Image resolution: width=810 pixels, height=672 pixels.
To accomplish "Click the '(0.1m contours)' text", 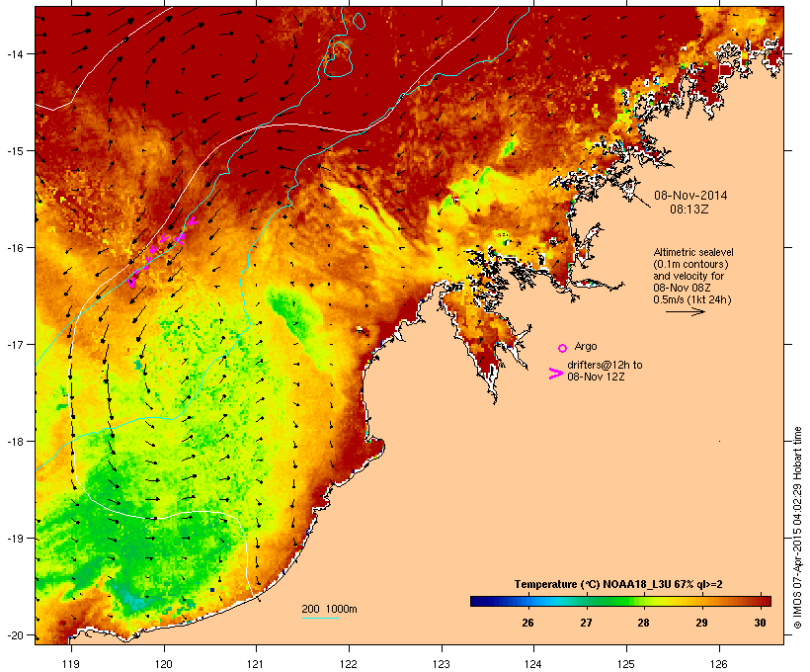I will pyautogui.click(x=690, y=264).
